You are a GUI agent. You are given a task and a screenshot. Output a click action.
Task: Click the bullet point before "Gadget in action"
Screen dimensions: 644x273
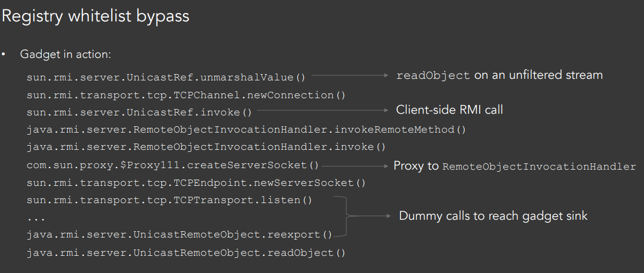[4, 55]
